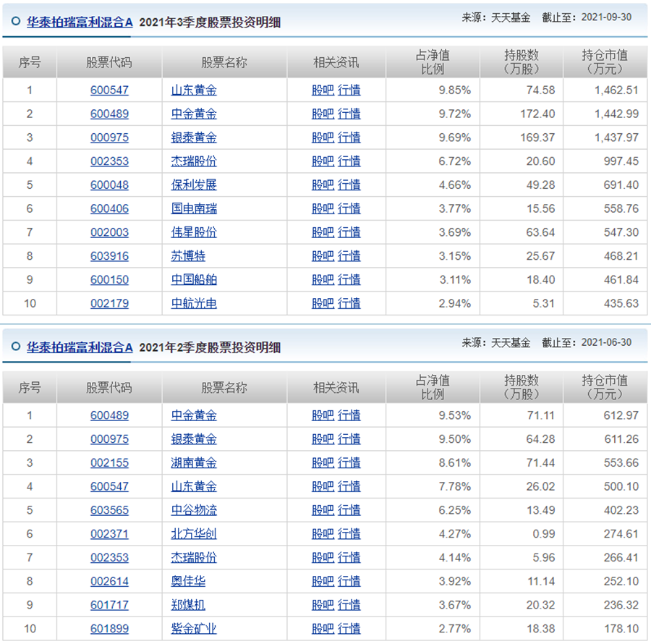Viewport: 651px width, 644px height.
Task: Open 股吧 link for Q3 山东黄金 row
Action: click(323, 90)
